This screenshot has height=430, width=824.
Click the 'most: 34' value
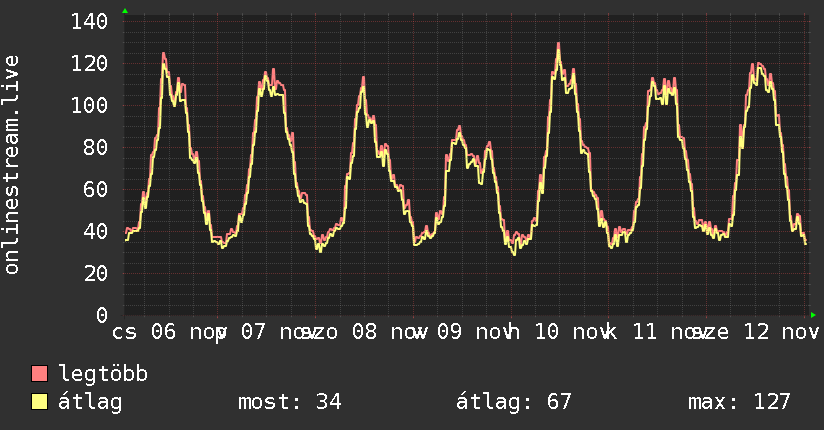[x=290, y=402]
